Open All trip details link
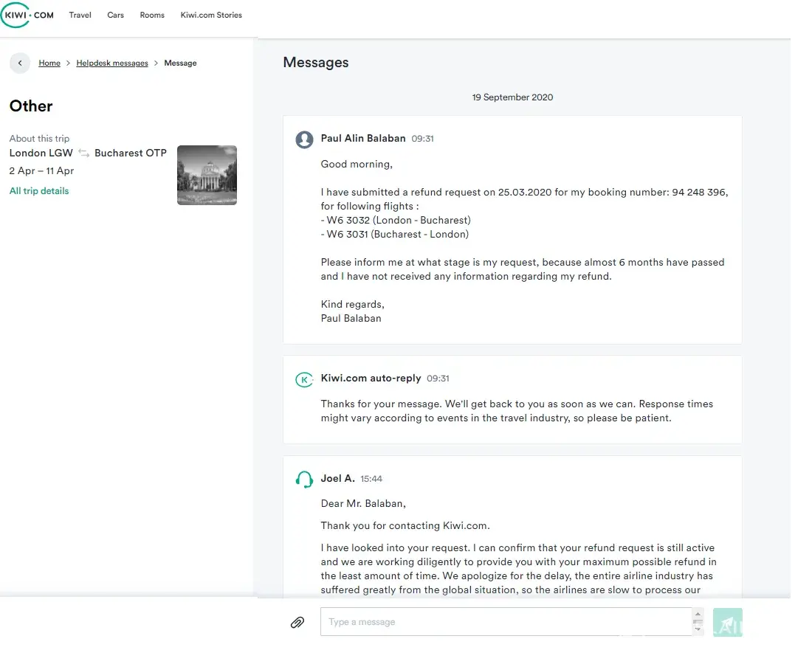 [39, 191]
